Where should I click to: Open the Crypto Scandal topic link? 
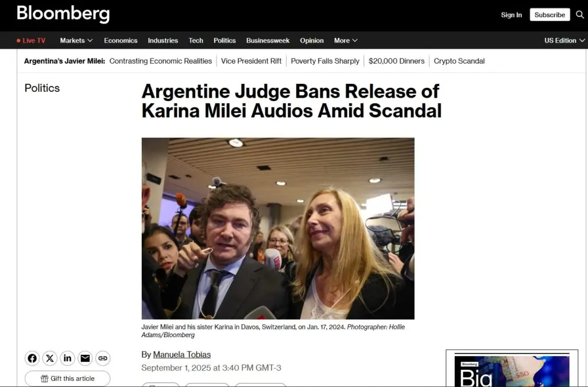(459, 61)
